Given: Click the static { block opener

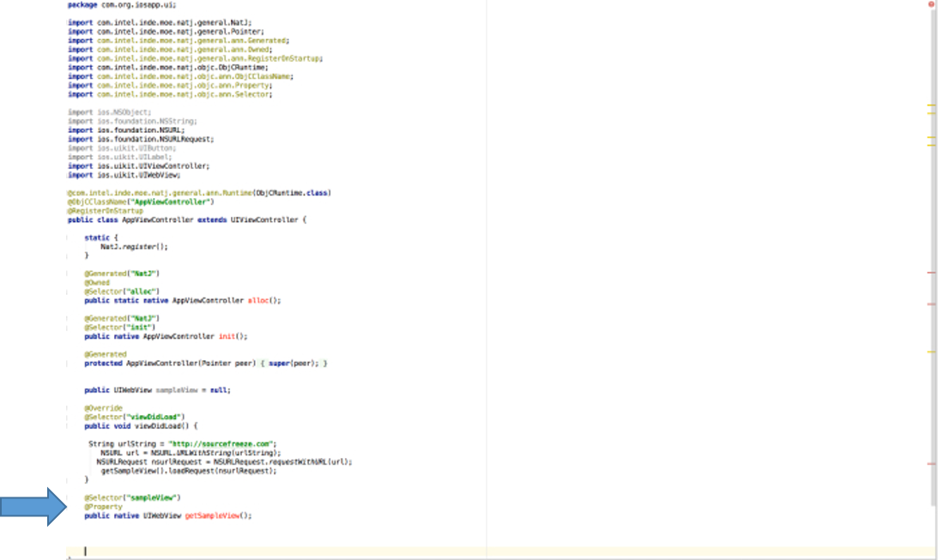Looking at the screenshot, I should 101,238.
